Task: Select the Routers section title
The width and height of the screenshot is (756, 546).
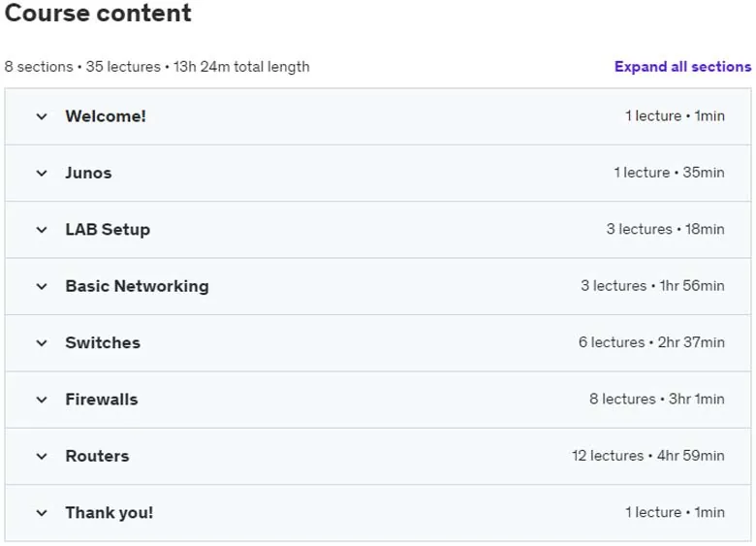Action: 97,456
